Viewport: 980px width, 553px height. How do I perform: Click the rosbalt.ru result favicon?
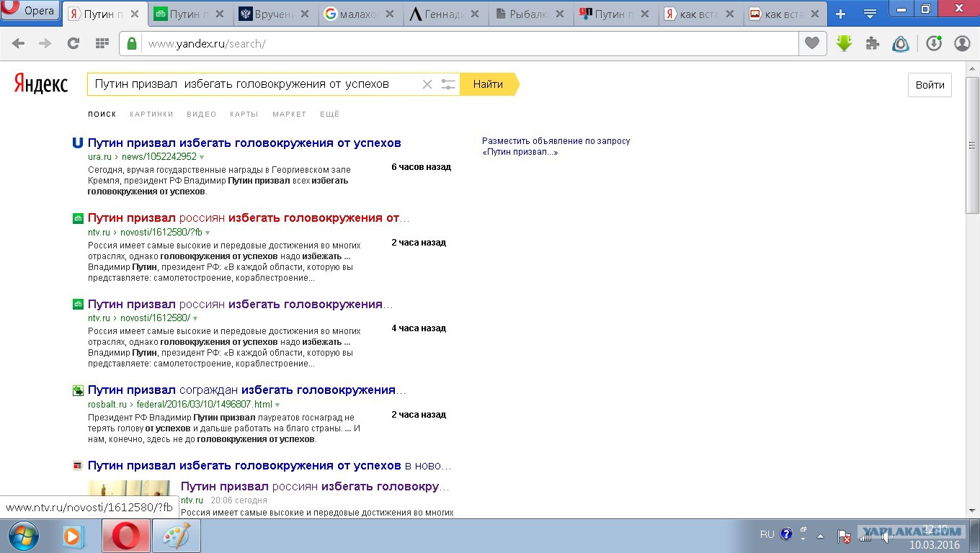point(78,390)
